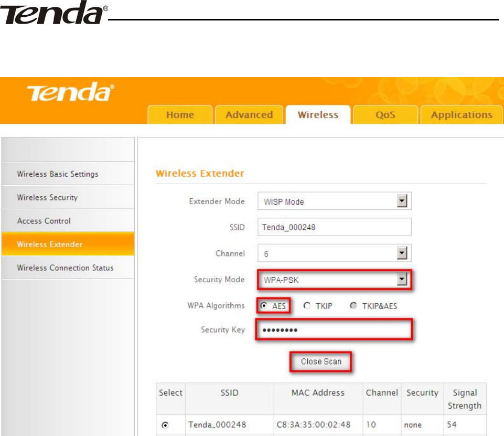Select Wireless Extender sidebar item
The width and height of the screenshot is (504, 436).
pyautogui.click(x=68, y=244)
